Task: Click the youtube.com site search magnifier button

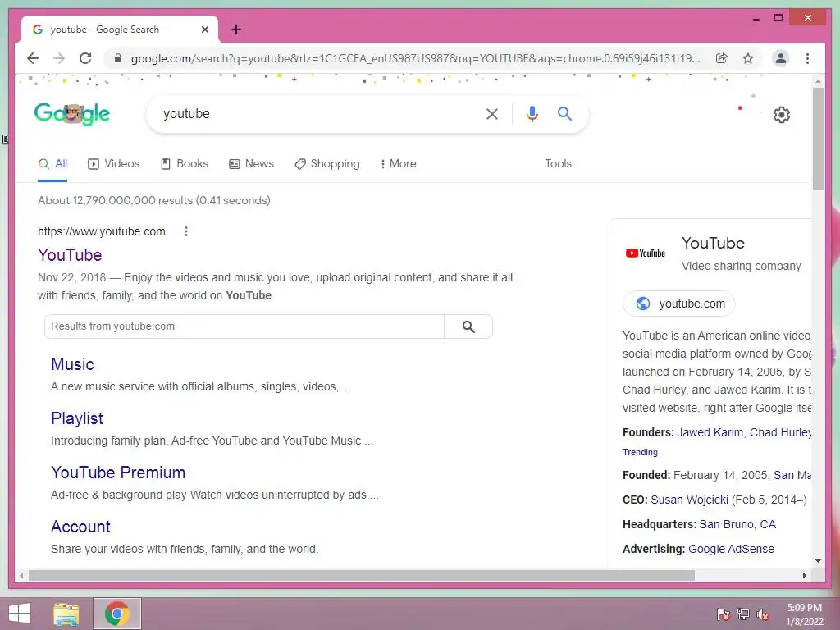Action: (x=468, y=326)
